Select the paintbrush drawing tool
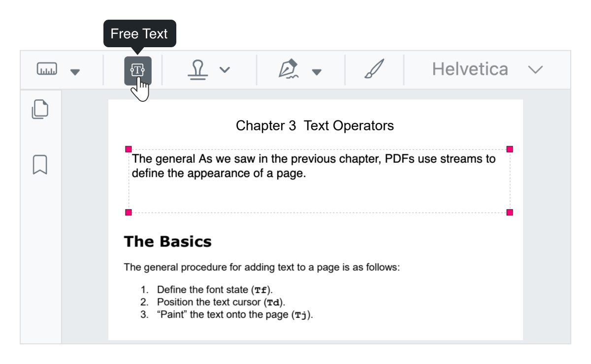The height and width of the screenshot is (364, 591). pos(374,69)
